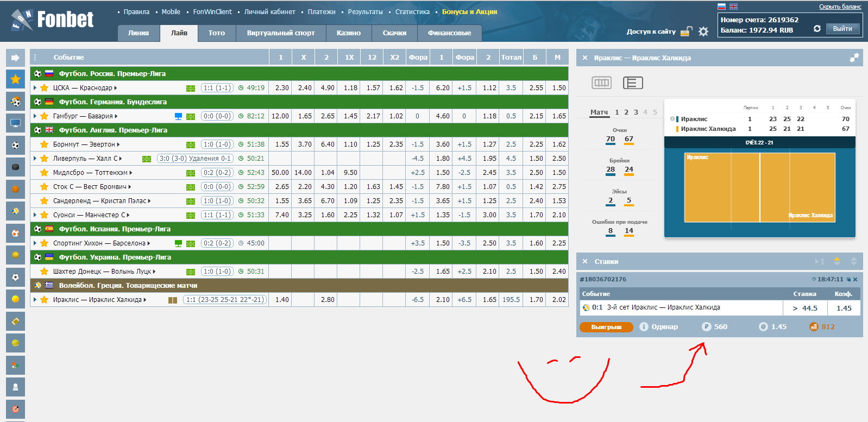Filter by hockey puck sidebar icon

[x=15, y=167]
